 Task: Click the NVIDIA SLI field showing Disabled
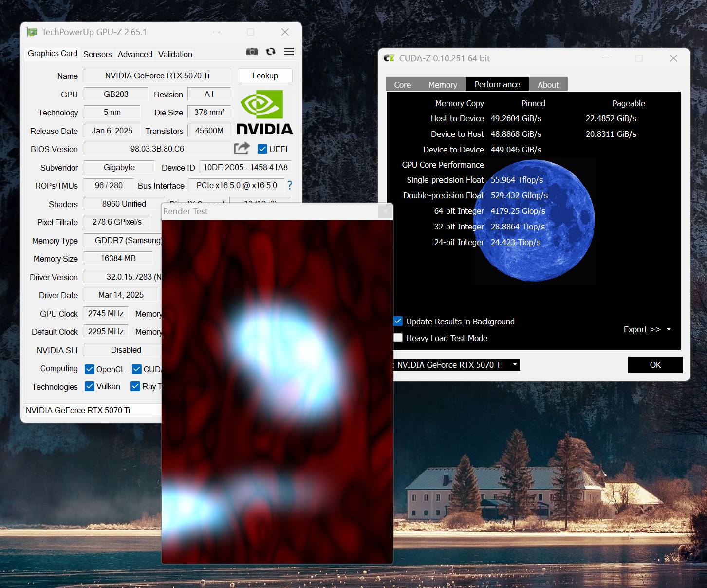[123, 350]
